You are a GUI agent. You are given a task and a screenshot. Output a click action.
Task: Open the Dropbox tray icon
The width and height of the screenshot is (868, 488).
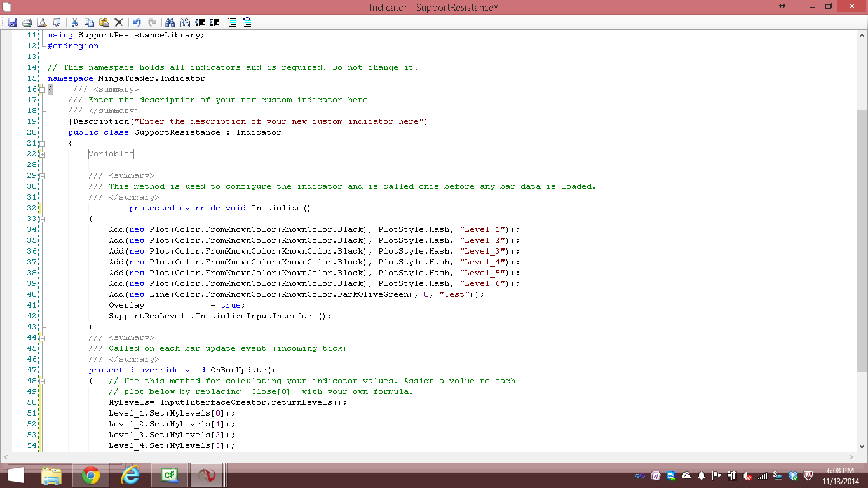(x=793, y=475)
